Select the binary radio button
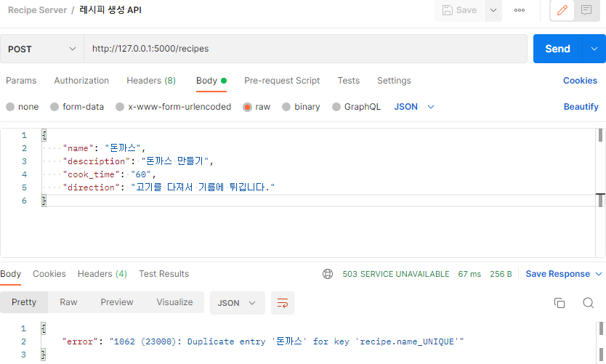The height and width of the screenshot is (364, 606). 286,107
